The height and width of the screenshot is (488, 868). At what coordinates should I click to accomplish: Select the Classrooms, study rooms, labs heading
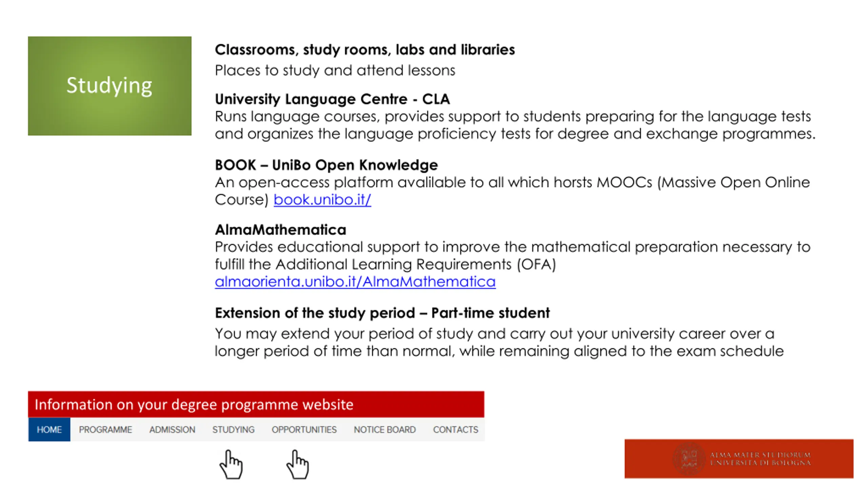pyautogui.click(x=365, y=50)
